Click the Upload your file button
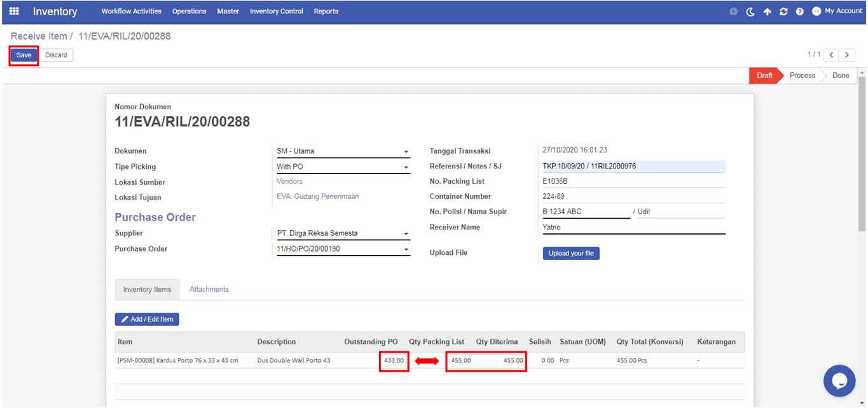Image resolution: width=868 pixels, height=408 pixels. (570, 254)
